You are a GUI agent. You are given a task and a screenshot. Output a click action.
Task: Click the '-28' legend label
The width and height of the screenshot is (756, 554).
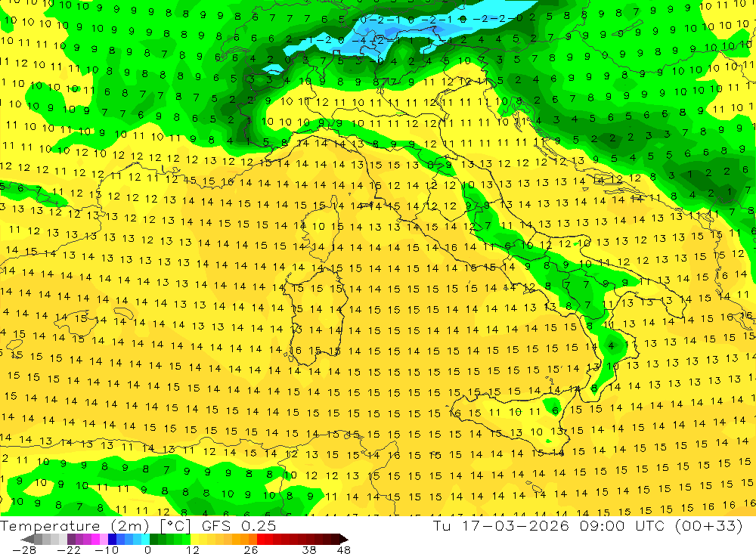click(24, 549)
